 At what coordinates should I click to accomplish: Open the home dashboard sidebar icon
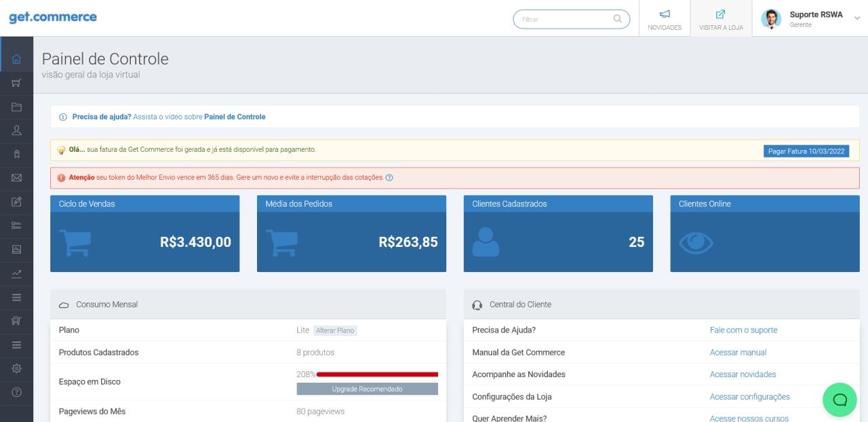pos(16,59)
